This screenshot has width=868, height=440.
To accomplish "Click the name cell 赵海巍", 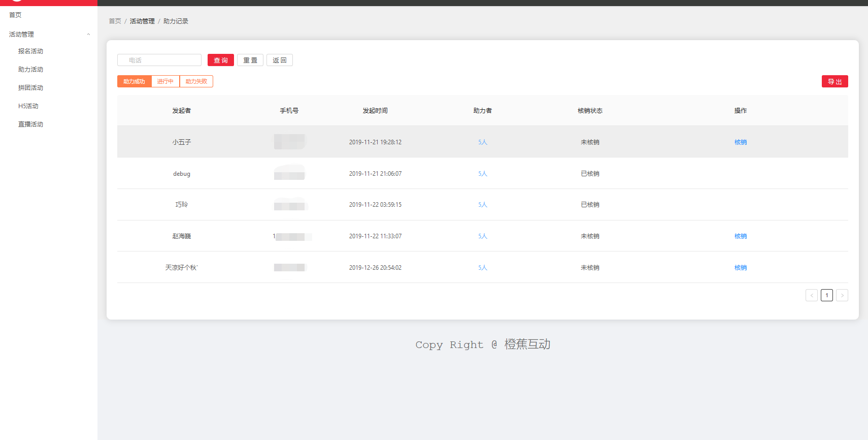I will pyautogui.click(x=182, y=236).
